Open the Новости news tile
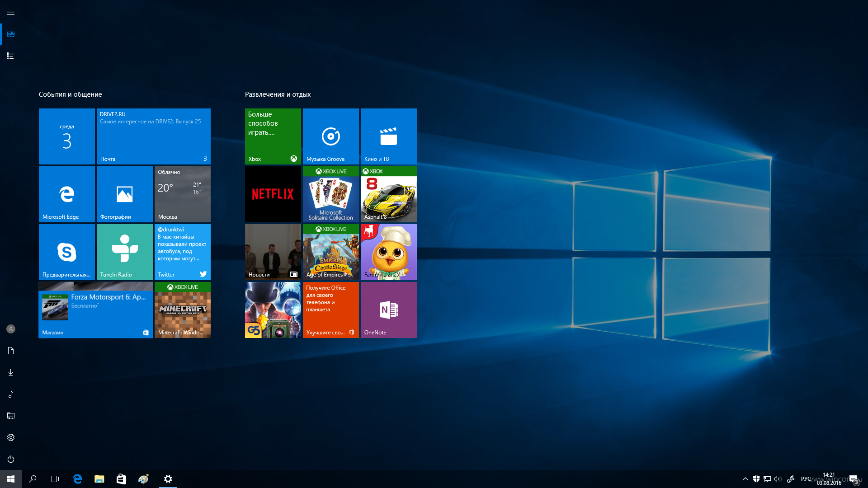Image resolution: width=868 pixels, height=488 pixels. 273,252
